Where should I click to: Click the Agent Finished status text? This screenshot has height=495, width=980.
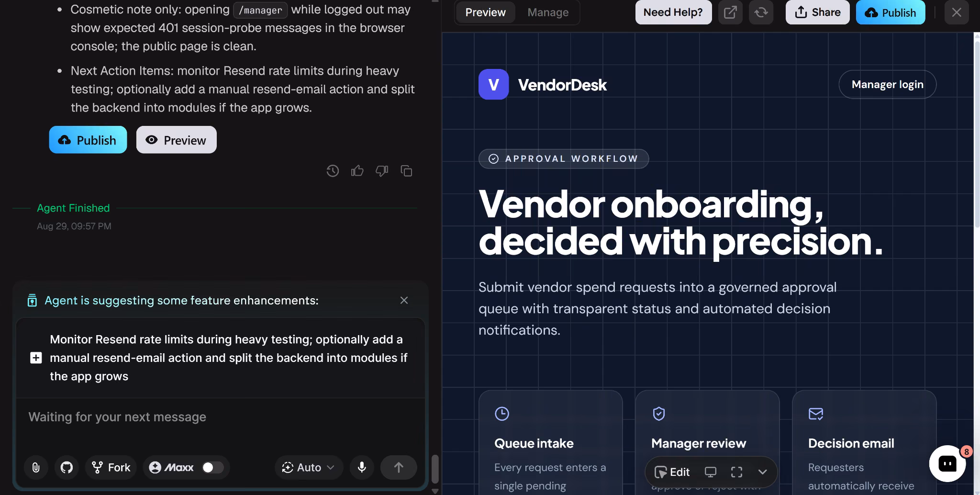[x=73, y=208]
